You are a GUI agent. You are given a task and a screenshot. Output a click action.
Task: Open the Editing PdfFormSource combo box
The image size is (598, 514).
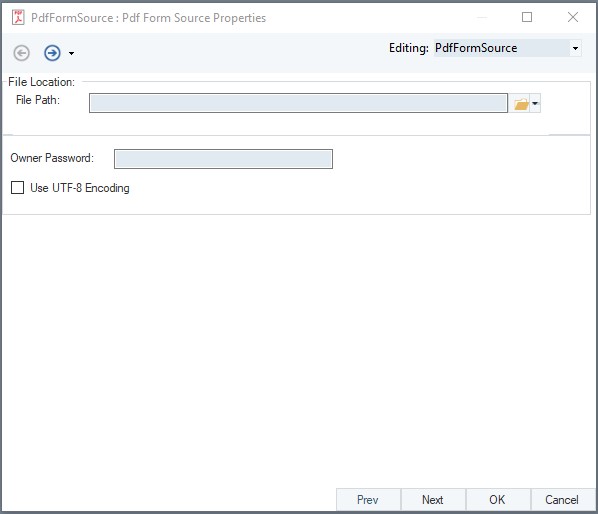tap(507, 48)
